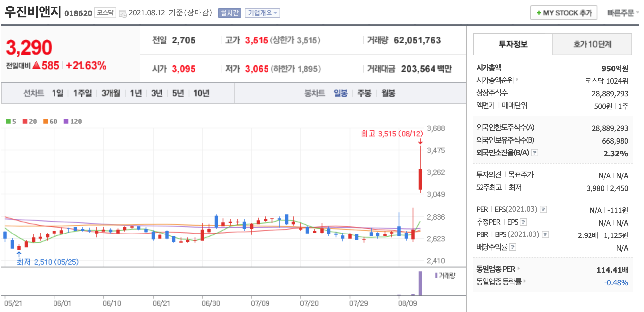Click the 동일업종 등락률 value -0.48%
The height and width of the screenshot is (312, 644).
pos(616,283)
